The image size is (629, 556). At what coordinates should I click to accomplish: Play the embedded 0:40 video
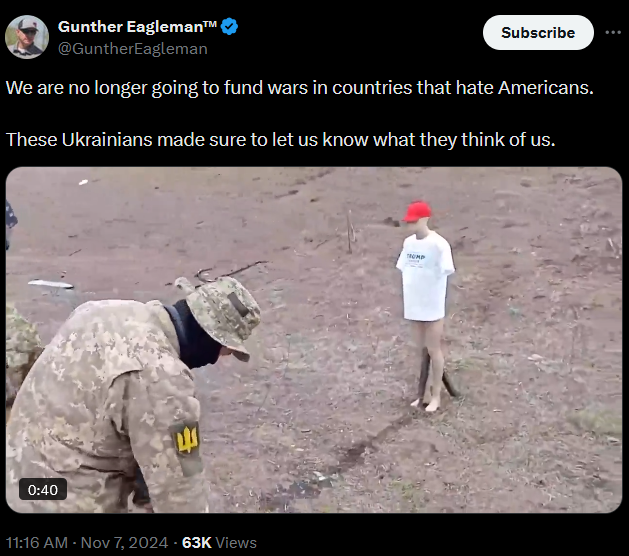[x=314, y=340]
